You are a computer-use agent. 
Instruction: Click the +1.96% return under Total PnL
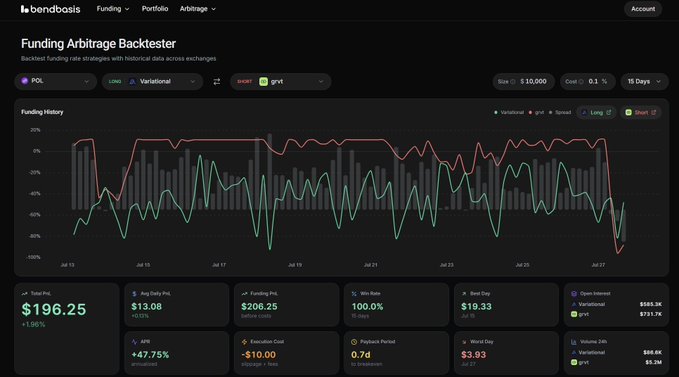click(x=33, y=324)
